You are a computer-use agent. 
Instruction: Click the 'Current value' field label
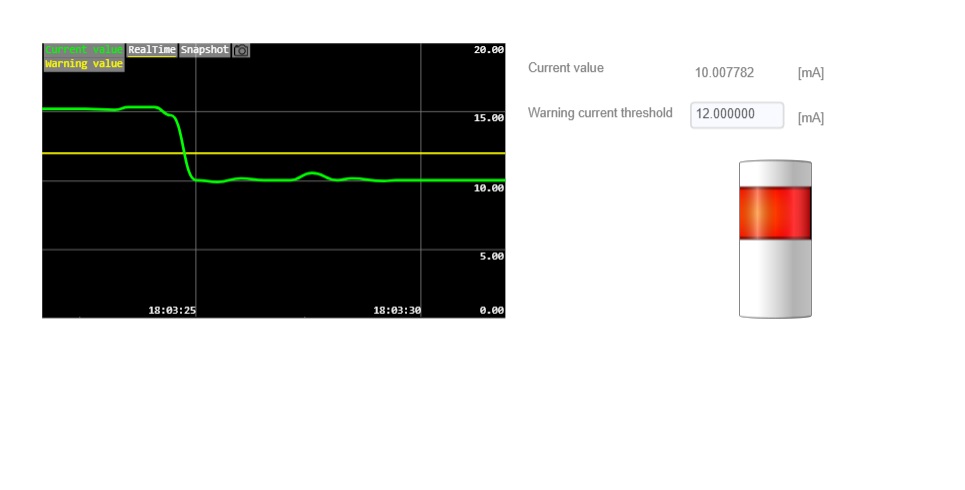(x=566, y=68)
